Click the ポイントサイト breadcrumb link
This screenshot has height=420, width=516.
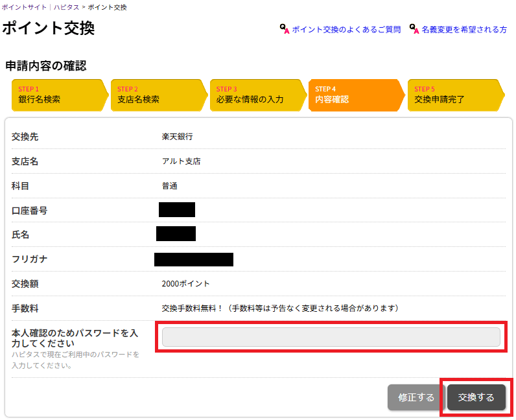(23, 7)
